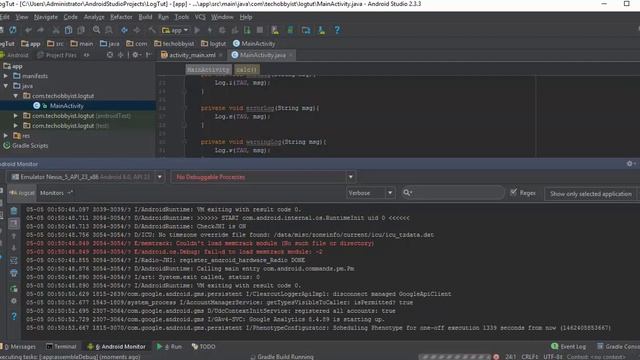Viewport: 640px width, 360px height.
Task: Open the Event Log
Action: pyautogui.click(x=568, y=347)
